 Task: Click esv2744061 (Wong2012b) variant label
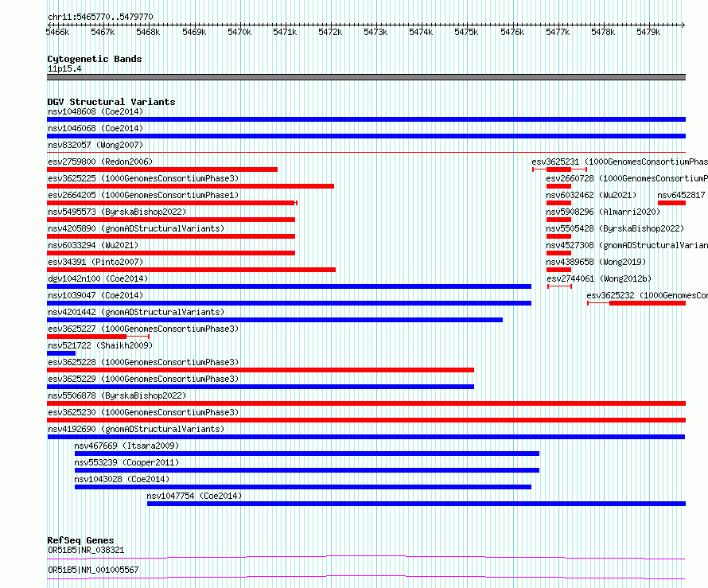coord(599,278)
